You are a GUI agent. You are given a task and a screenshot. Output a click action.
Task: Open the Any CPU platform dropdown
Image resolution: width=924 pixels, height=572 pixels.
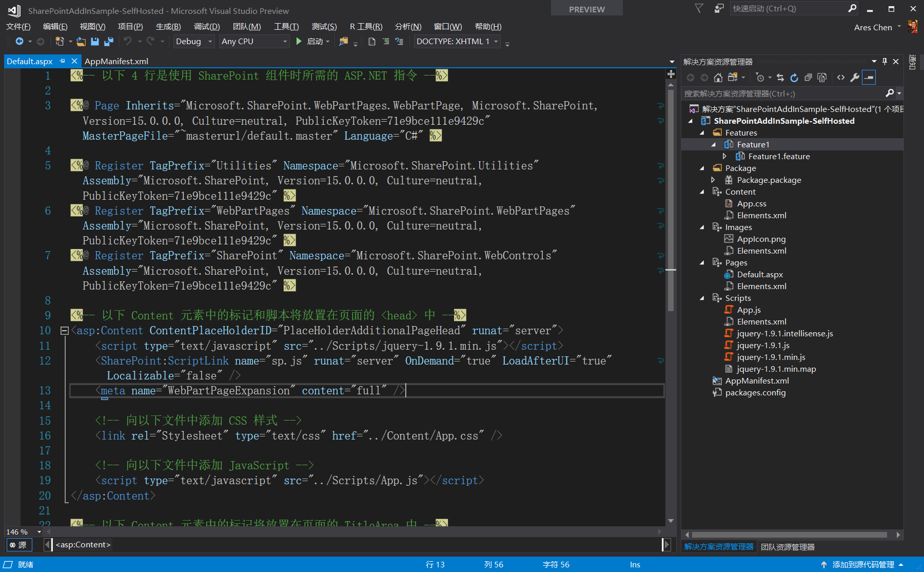[254, 42]
